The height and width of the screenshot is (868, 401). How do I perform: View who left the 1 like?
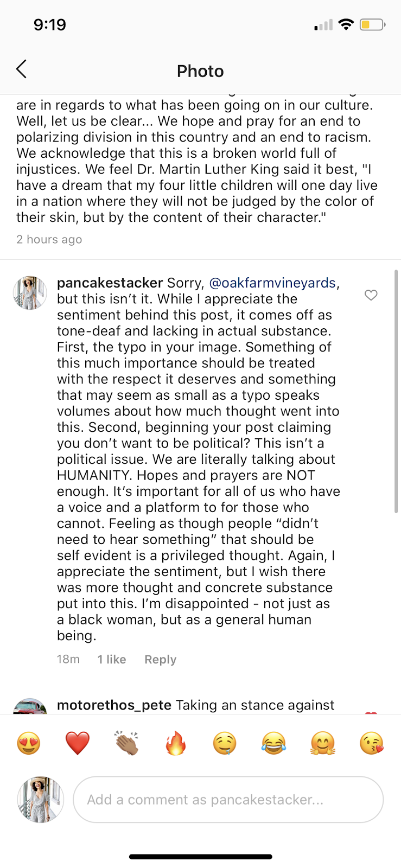click(111, 659)
